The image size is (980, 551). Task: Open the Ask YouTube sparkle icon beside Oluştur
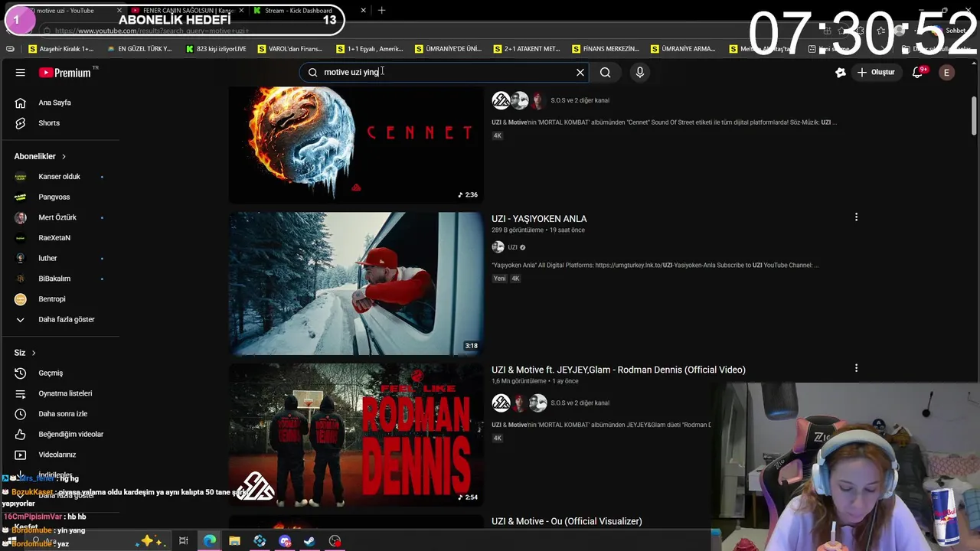point(840,72)
